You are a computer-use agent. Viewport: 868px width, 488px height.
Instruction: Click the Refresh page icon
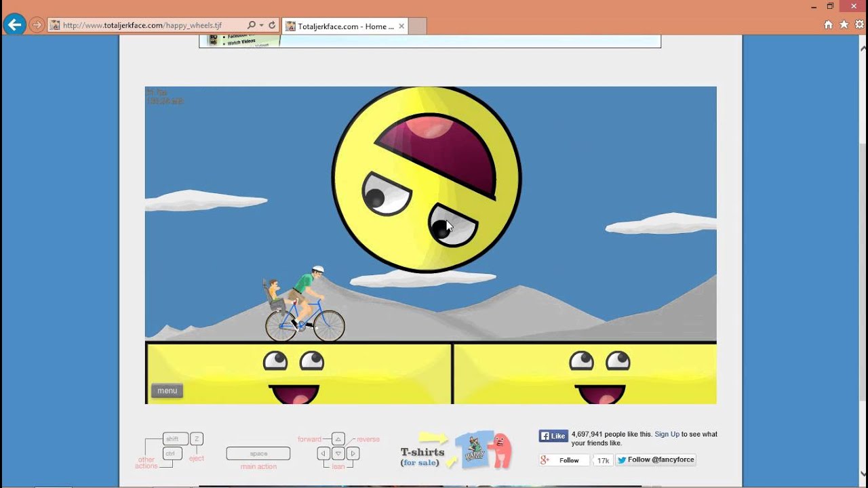[272, 26]
